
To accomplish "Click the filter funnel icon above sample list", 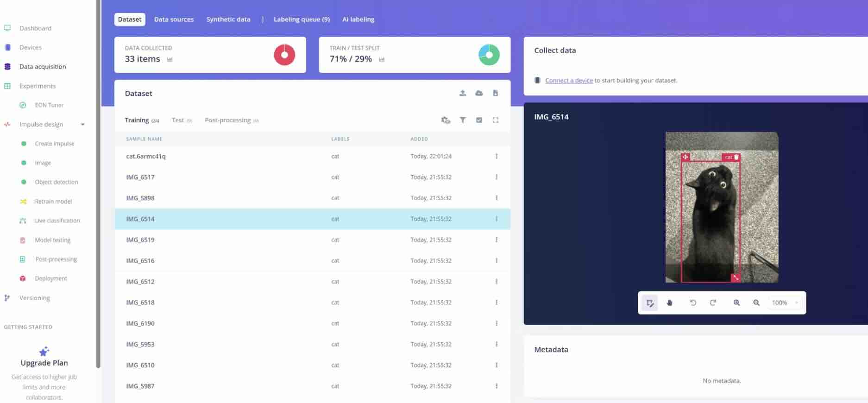I will pyautogui.click(x=462, y=120).
